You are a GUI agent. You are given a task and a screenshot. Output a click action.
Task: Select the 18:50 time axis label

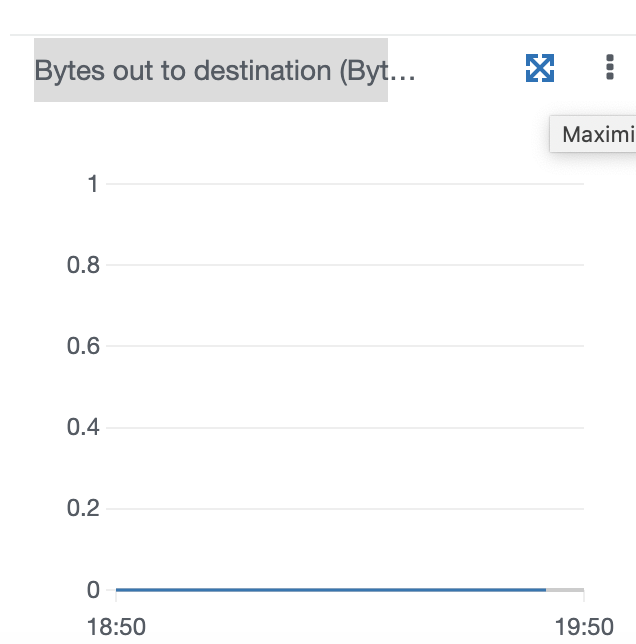click(x=116, y=628)
